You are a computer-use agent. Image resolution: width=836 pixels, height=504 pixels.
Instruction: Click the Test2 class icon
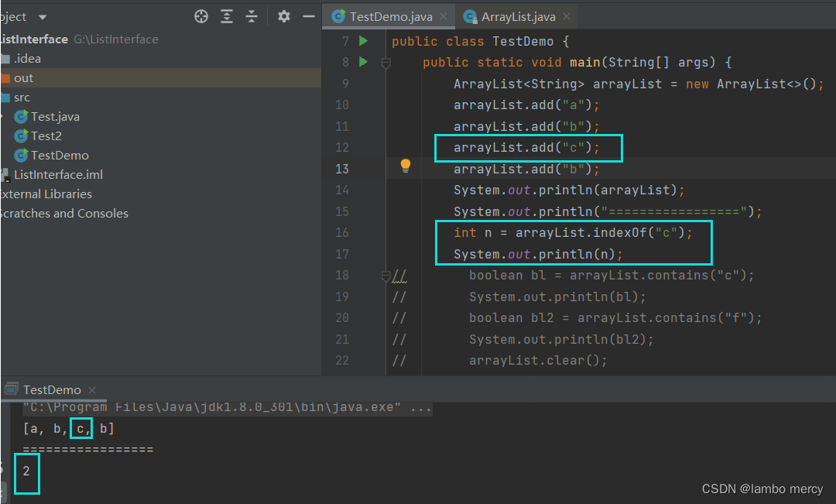coord(21,136)
